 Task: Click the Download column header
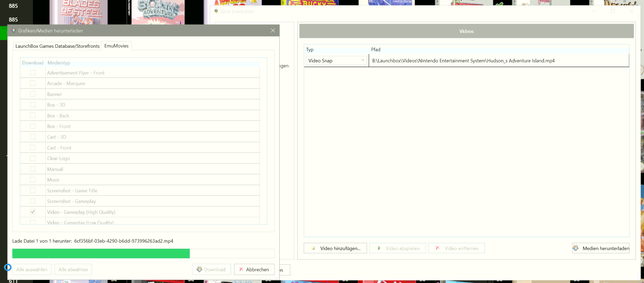pos(33,63)
